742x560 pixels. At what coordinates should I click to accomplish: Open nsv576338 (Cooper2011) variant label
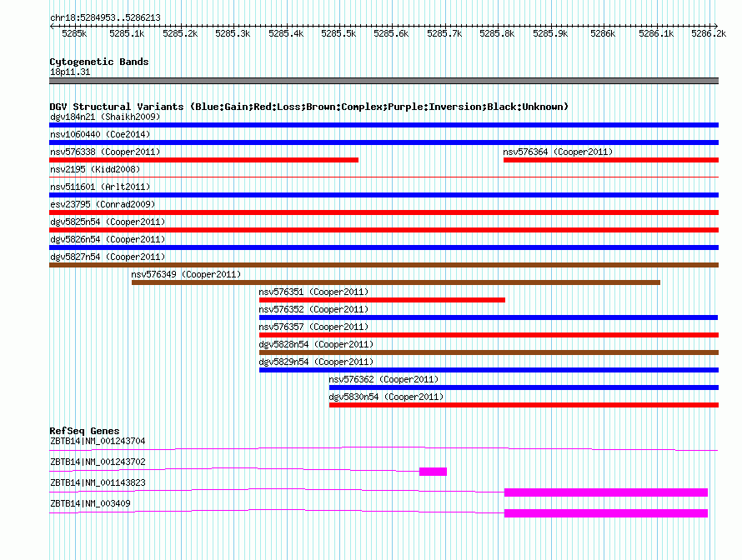point(105,152)
